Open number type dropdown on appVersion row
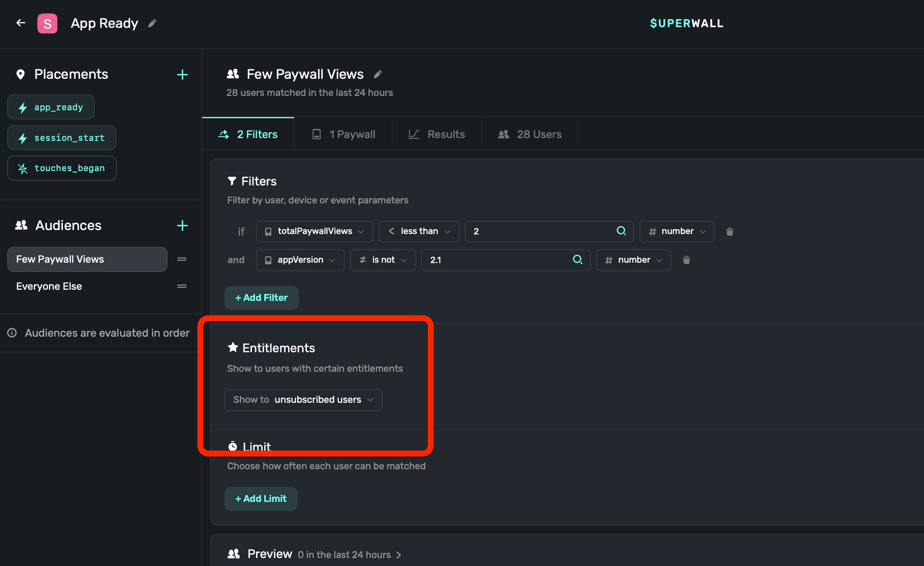The image size is (924, 566). tap(633, 260)
